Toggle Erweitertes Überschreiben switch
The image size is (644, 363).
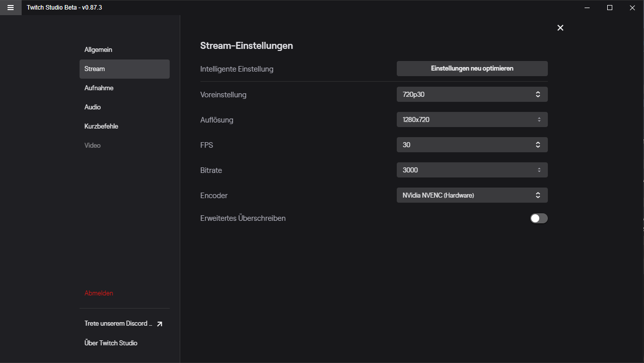[x=538, y=218]
